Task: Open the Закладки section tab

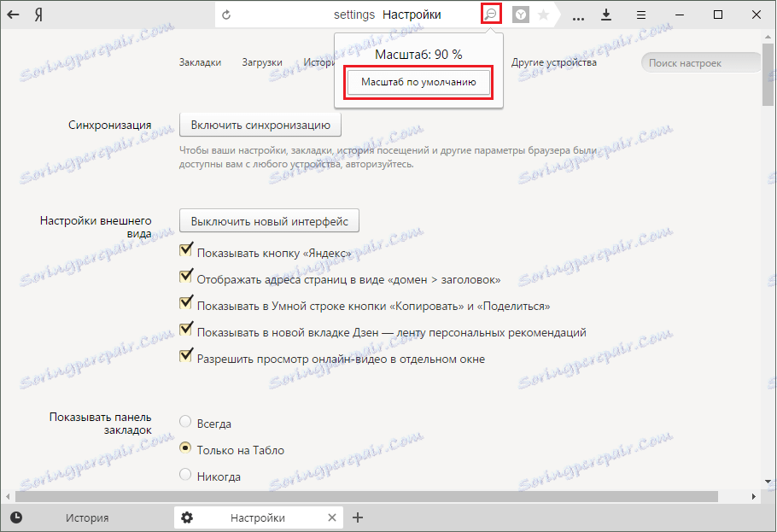Action: click(x=200, y=62)
